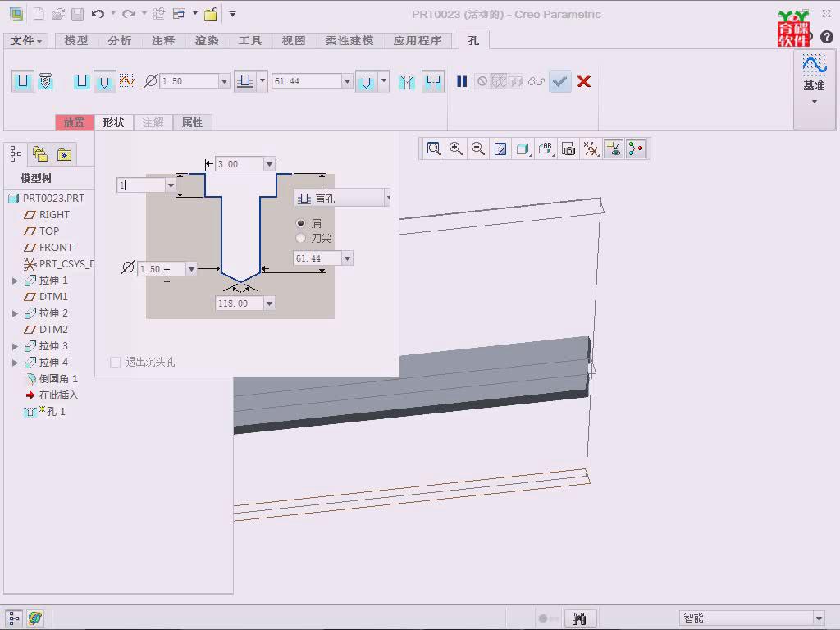Select 倒圆角 1 in the model tree

click(52, 379)
